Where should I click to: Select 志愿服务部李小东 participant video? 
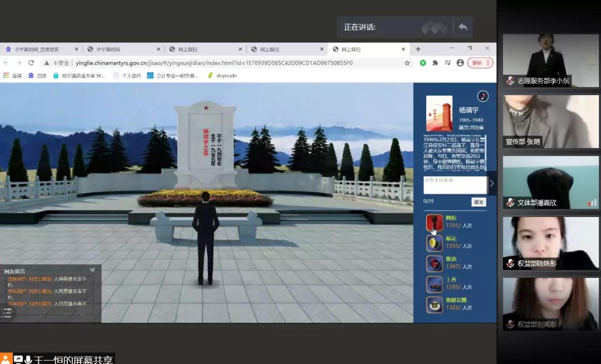click(551, 60)
